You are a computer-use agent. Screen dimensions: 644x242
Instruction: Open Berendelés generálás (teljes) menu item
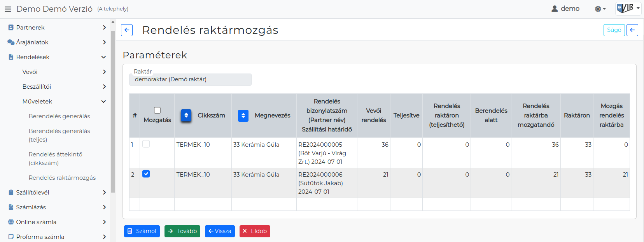click(x=59, y=135)
